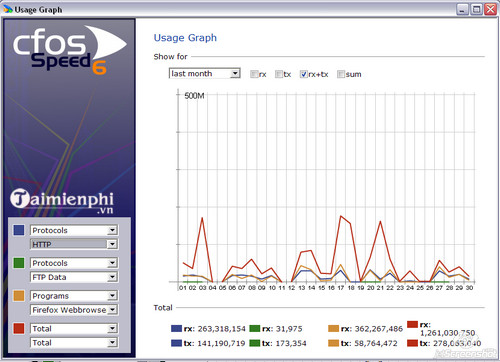Open the FTP Data dropdown
The height and width of the screenshot is (362, 500).
[x=74, y=277]
